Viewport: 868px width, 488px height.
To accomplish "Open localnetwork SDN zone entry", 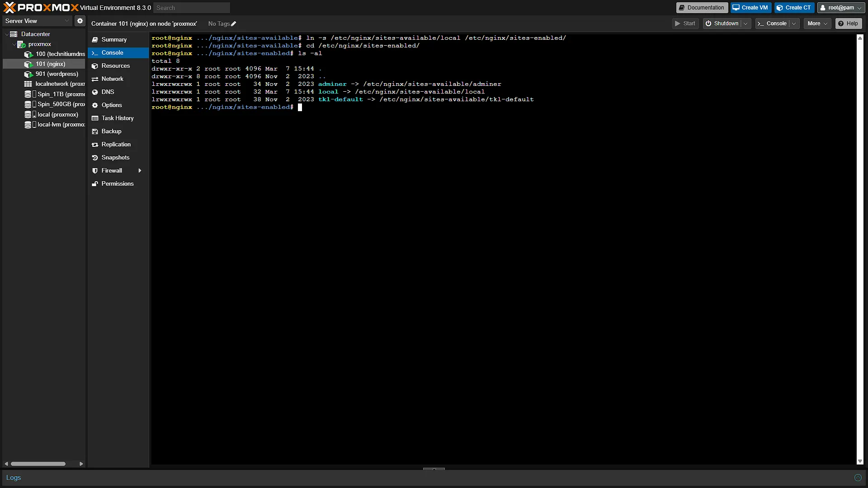I will [x=54, y=84].
